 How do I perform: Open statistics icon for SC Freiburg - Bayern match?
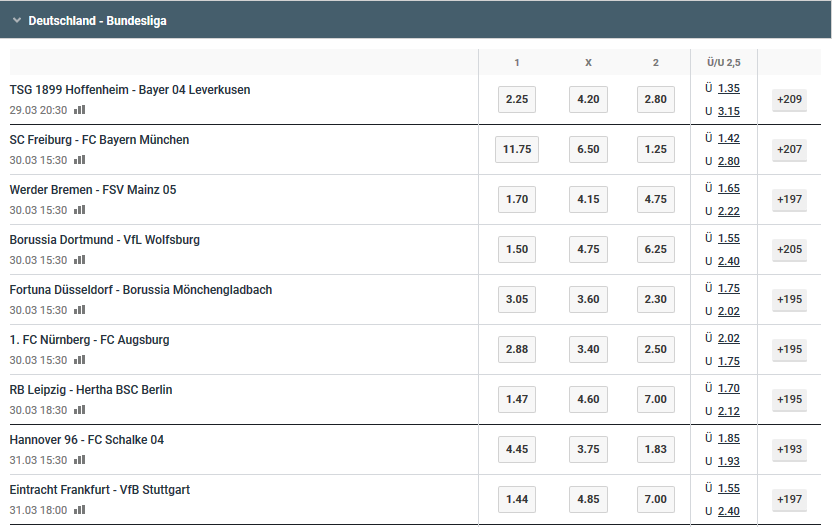tap(79, 160)
